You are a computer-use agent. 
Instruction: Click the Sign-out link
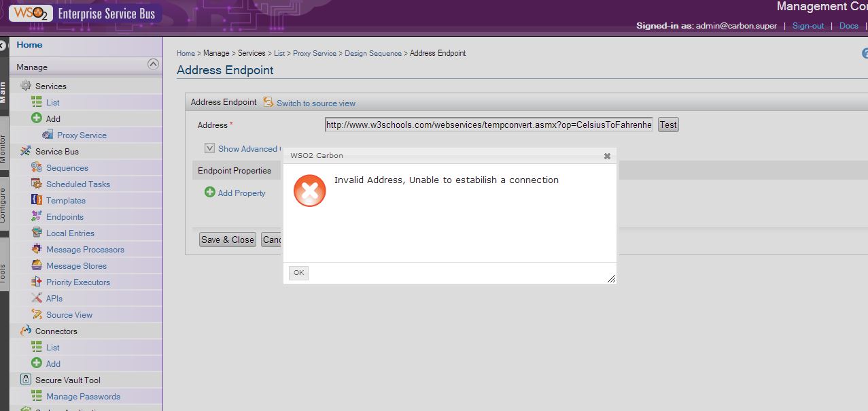808,26
